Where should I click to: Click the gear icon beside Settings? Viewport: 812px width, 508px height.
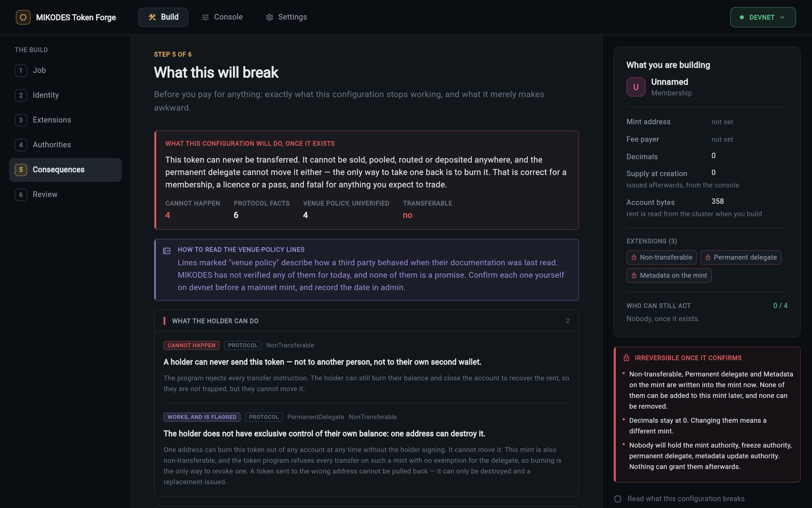click(269, 17)
